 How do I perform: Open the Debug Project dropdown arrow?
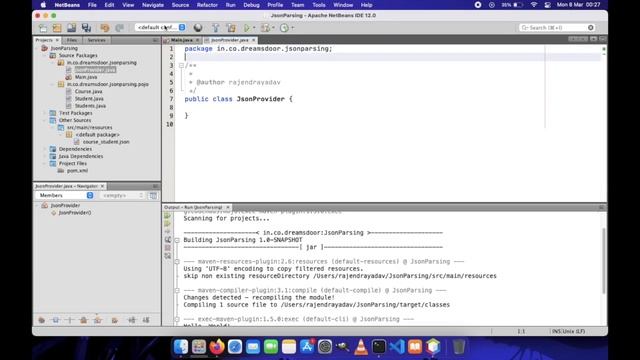[x=273, y=28]
